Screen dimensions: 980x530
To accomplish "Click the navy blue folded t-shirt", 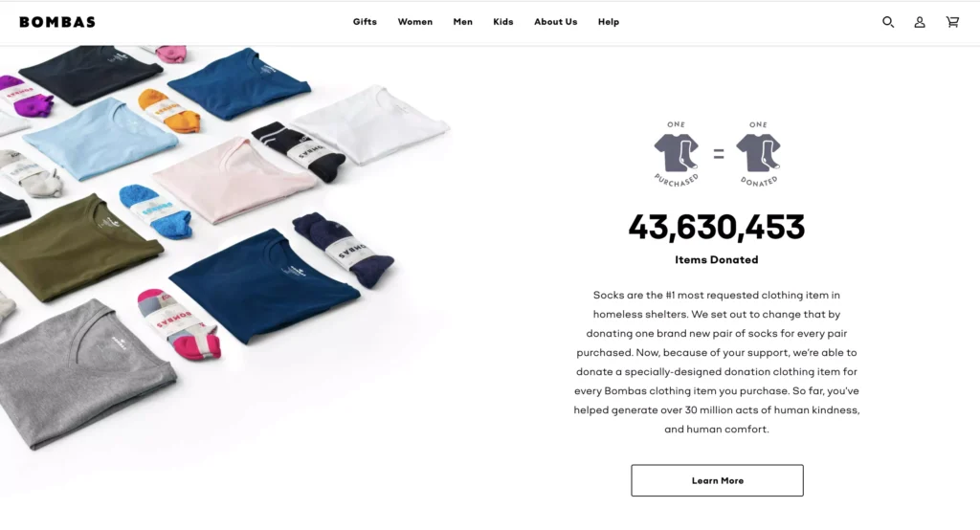I will coord(264,284).
